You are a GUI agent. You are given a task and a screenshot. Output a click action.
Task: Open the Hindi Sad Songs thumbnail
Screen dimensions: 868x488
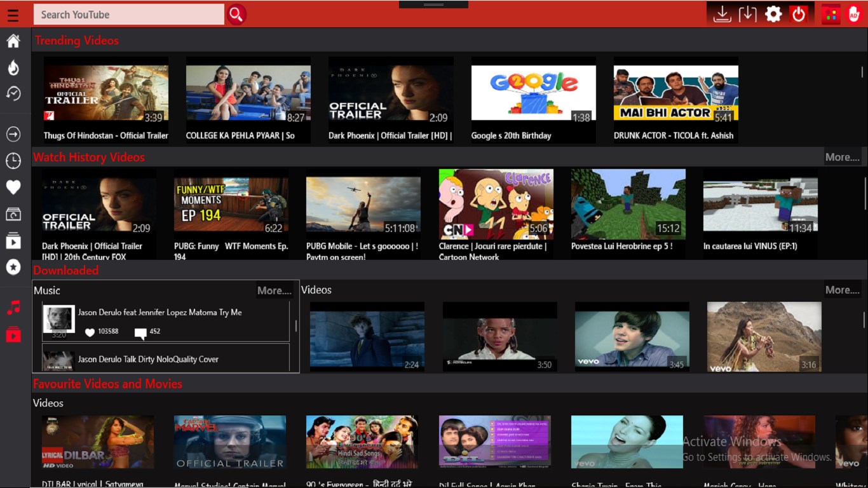[x=362, y=442]
